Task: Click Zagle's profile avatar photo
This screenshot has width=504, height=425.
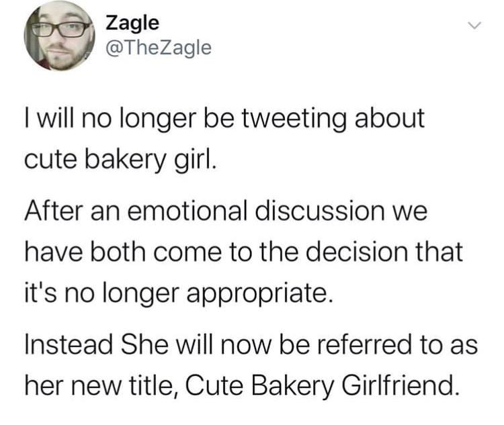Action: [x=59, y=36]
